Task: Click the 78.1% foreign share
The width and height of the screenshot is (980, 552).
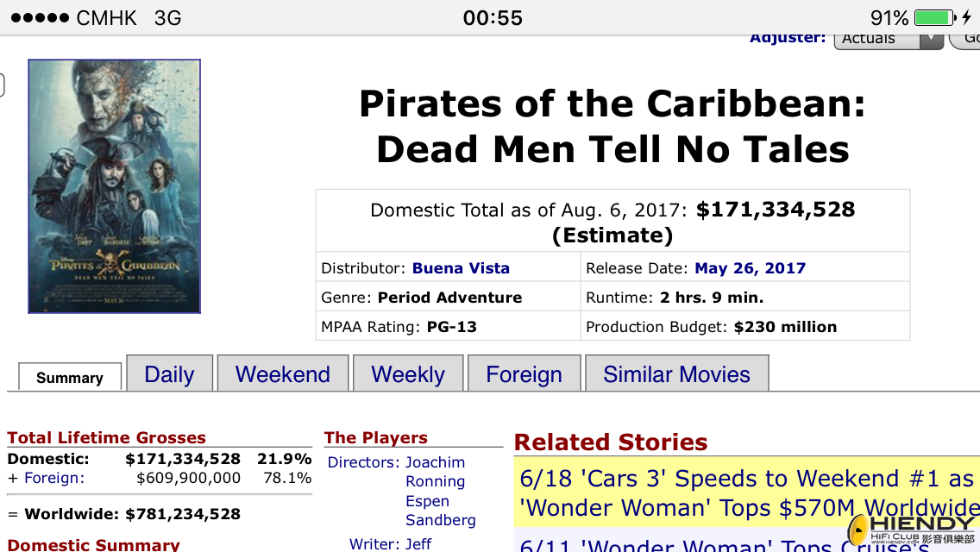Action: [x=287, y=478]
